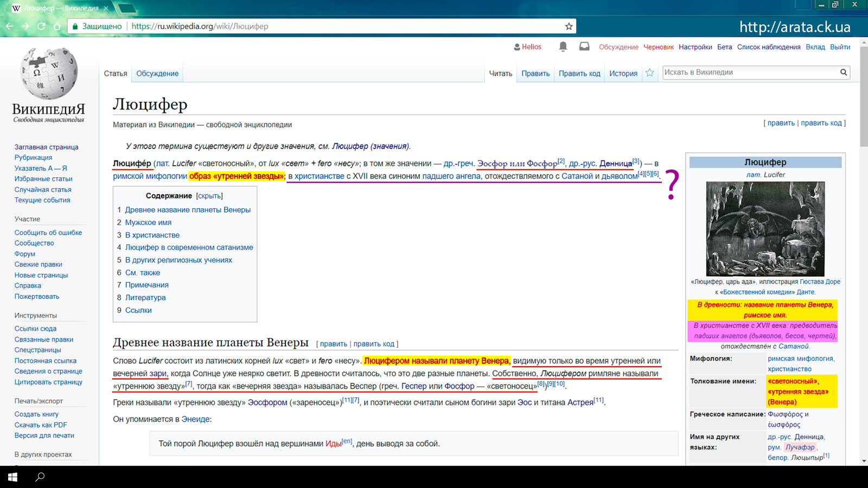Select the Статья tab
Image resolution: width=868 pixels, height=488 pixels.
(x=116, y=73)
